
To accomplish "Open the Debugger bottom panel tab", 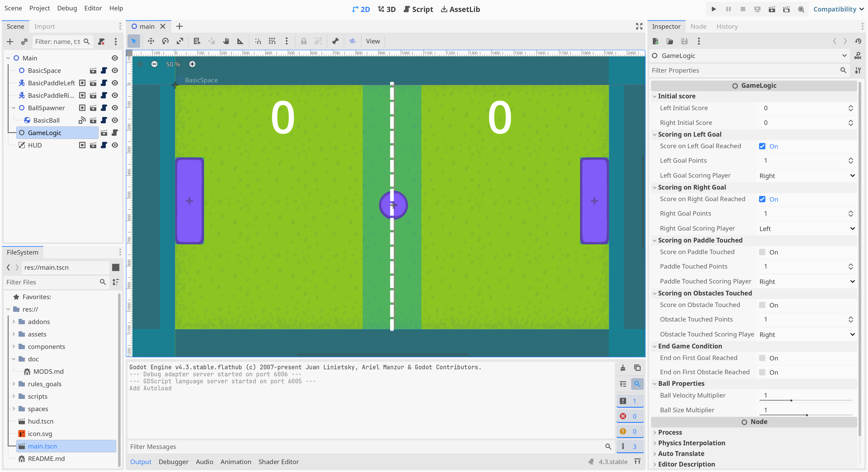I will point(174,462).
